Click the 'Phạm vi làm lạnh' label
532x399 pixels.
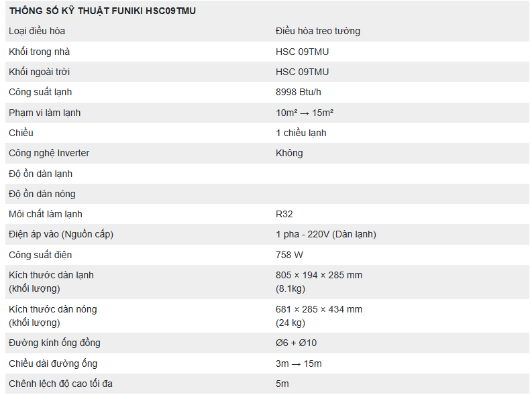pyautogui.click(x=44, y=113)
